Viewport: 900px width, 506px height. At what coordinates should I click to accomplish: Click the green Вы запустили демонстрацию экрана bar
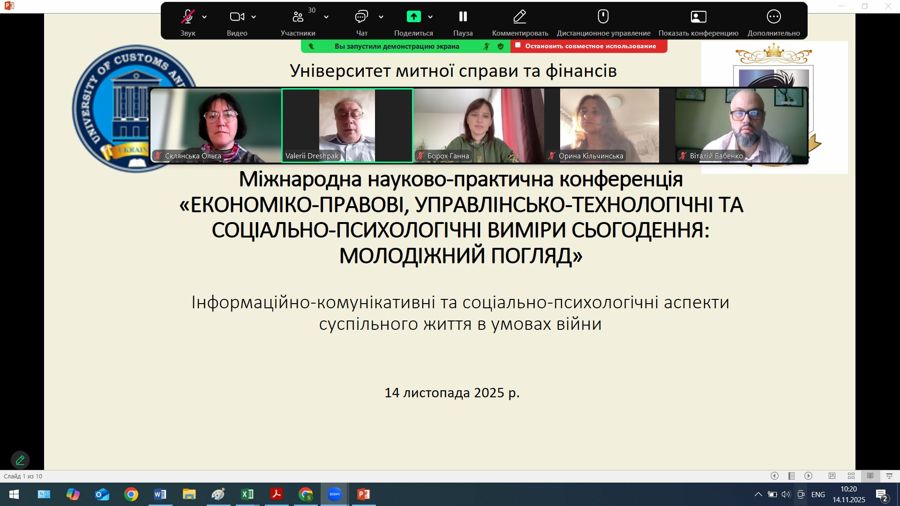pos(397,46)
